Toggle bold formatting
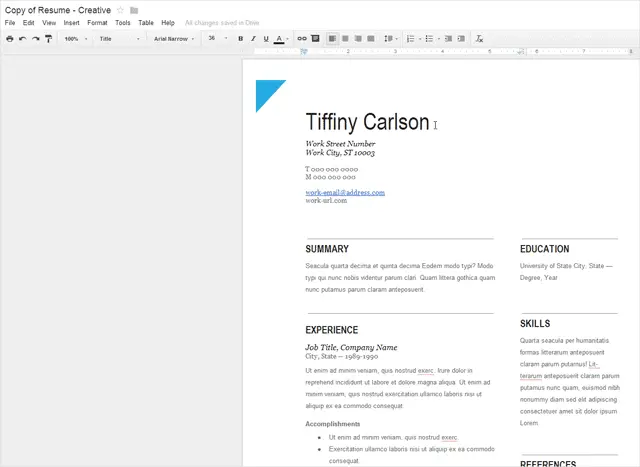Screen dimensions: 640x467 pyautogui.click(x=240, y=39)
